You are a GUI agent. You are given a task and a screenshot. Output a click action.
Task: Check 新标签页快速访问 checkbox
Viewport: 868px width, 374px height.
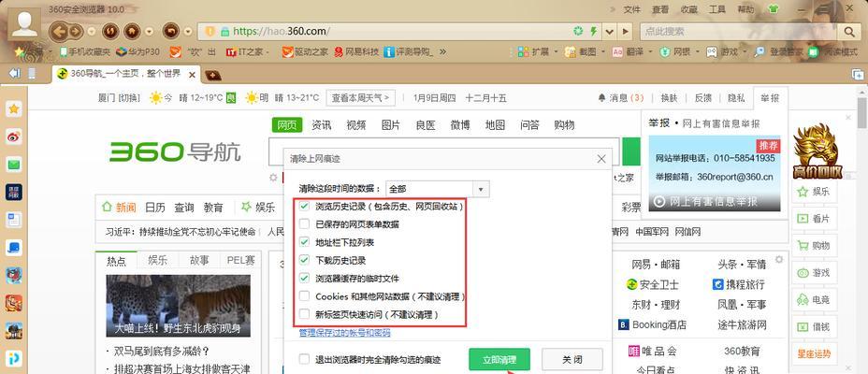tap(304, 314)
